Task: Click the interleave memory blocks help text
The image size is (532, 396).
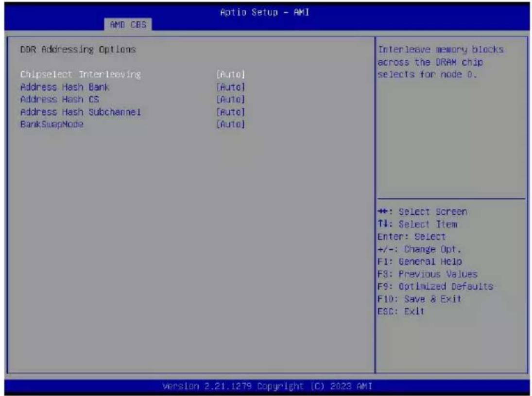Action: pyautogui.click(x=440, y=62)
